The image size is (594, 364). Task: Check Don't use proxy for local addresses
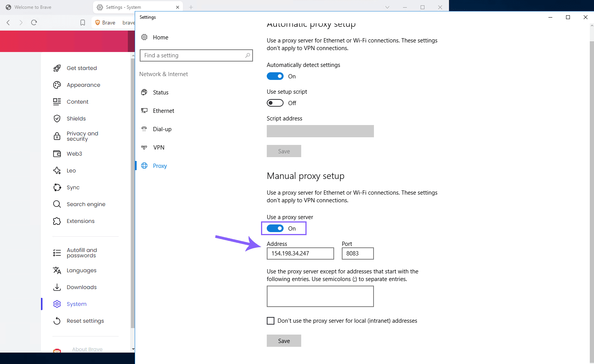click(x=271, y=321)
